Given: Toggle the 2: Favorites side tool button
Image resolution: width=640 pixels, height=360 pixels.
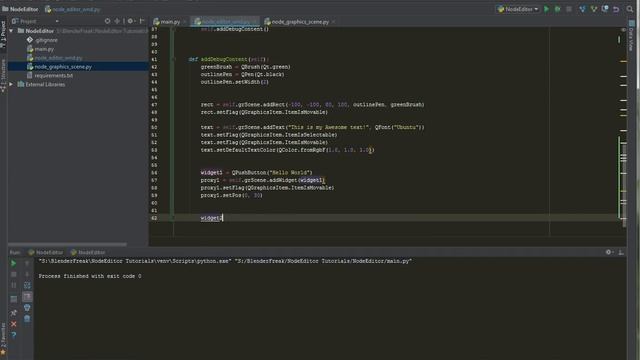Looking at the screenshot, I should click(3, 339).
